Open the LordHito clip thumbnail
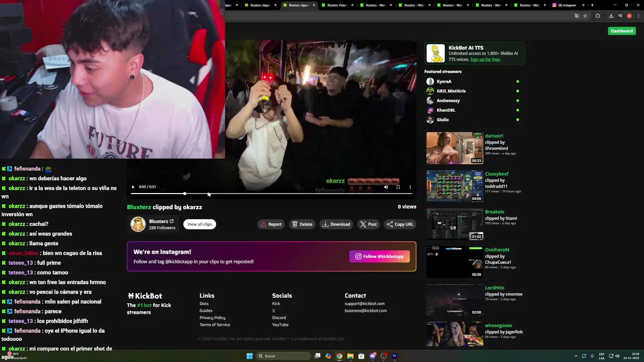Screen dimensions: 644x362 click(454, 300)
